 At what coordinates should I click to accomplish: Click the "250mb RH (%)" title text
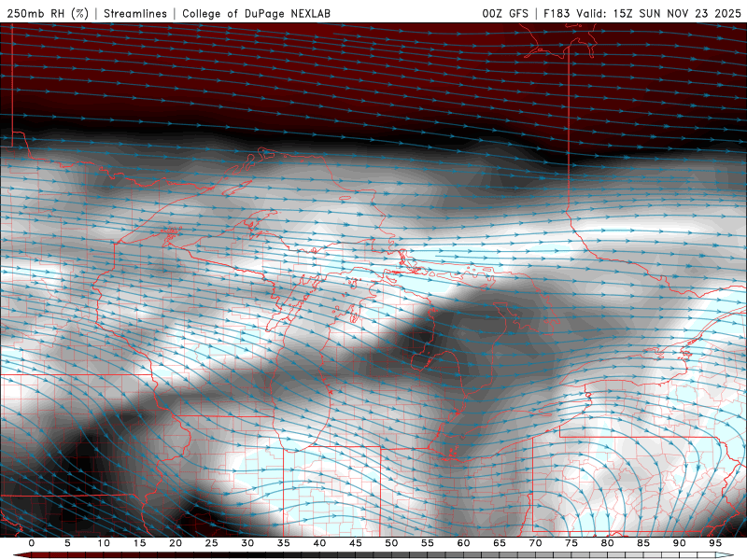point(48,13)
